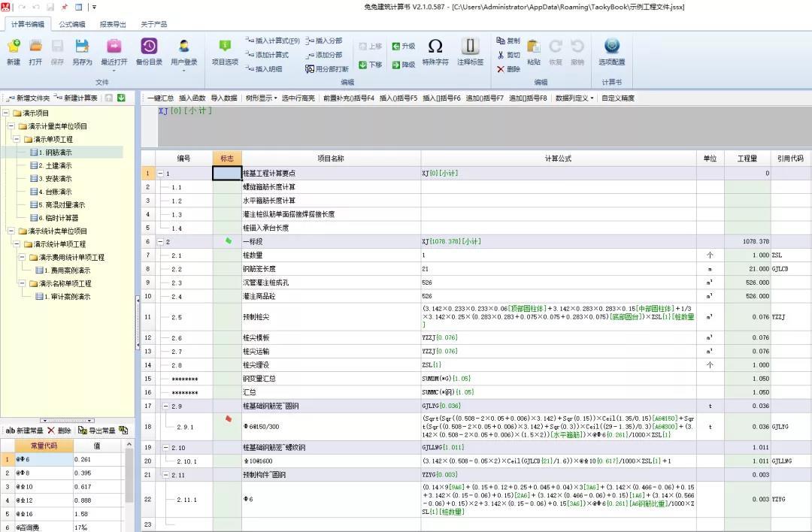Click 新建常量 in constants panel

[25, 431]
